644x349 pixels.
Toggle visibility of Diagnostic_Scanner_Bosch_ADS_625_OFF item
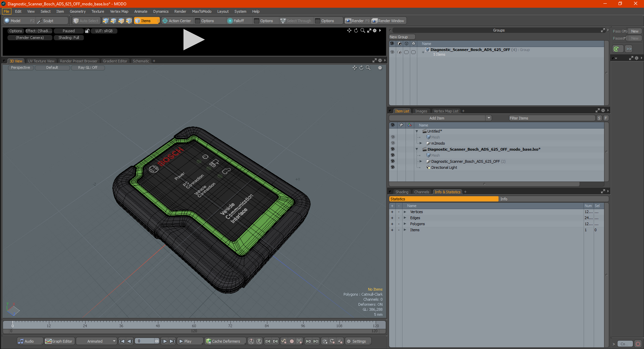click(x=392, y=161)
